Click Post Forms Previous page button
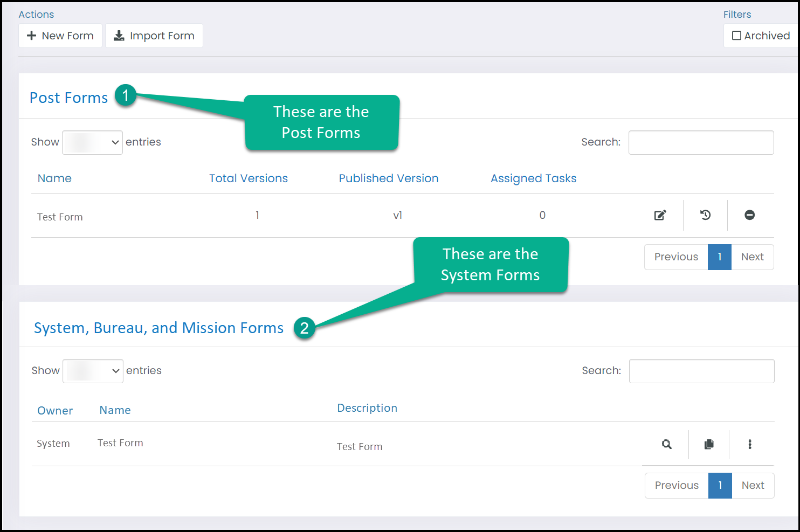Image resolution: width=800 pixels, height=532 pixels. pos(676,257)
